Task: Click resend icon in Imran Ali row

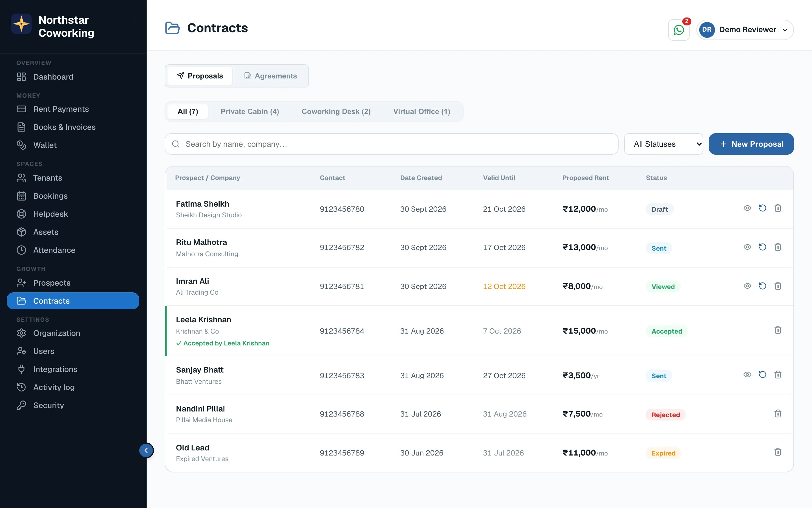Action: [762, 286]
